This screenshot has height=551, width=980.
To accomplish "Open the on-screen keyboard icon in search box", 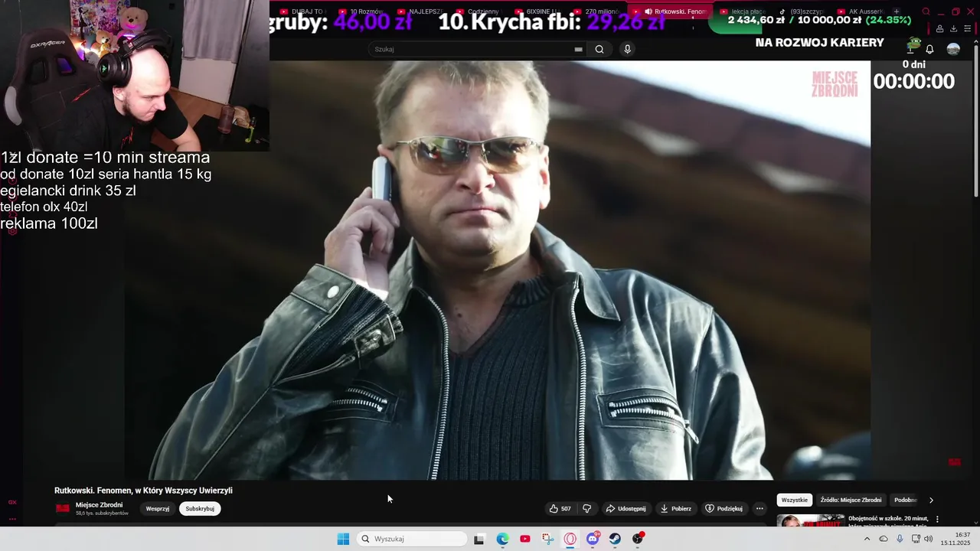I will pyautogui.click(x=578, y=49).
